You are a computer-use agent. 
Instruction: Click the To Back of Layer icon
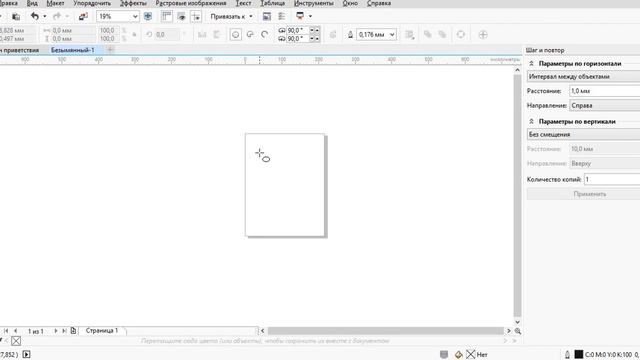pyautogui.click(x=442, y=35)
